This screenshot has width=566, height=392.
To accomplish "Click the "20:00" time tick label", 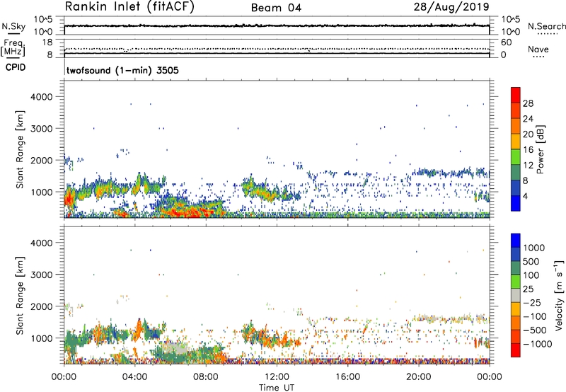I will click(418, 377).
